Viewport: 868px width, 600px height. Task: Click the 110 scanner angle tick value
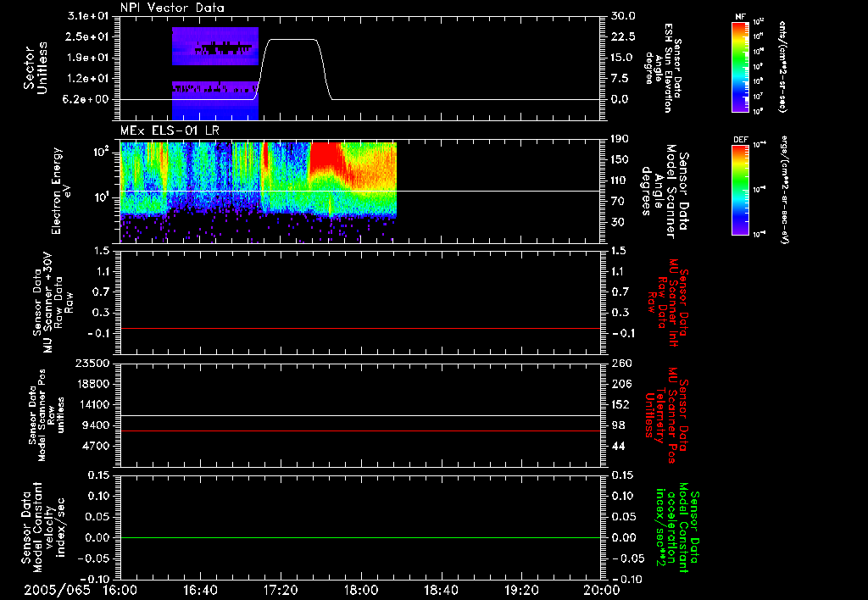[x=620, y=181]
